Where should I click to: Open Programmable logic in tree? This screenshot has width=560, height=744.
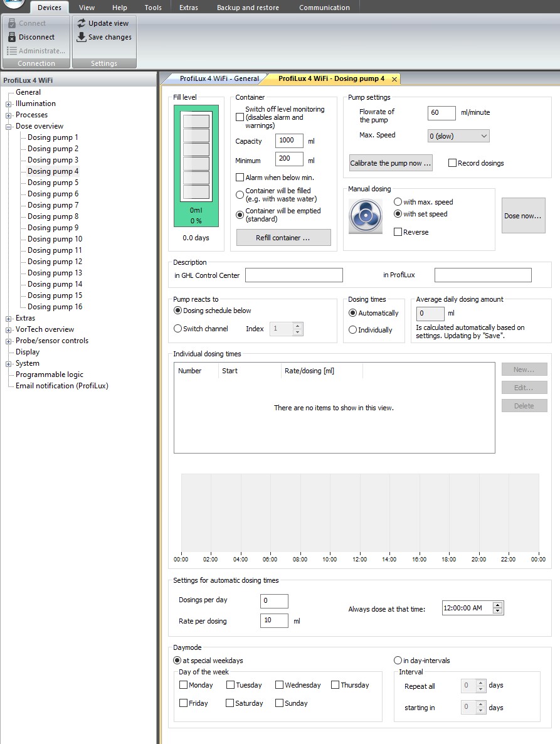coord(50,375)
